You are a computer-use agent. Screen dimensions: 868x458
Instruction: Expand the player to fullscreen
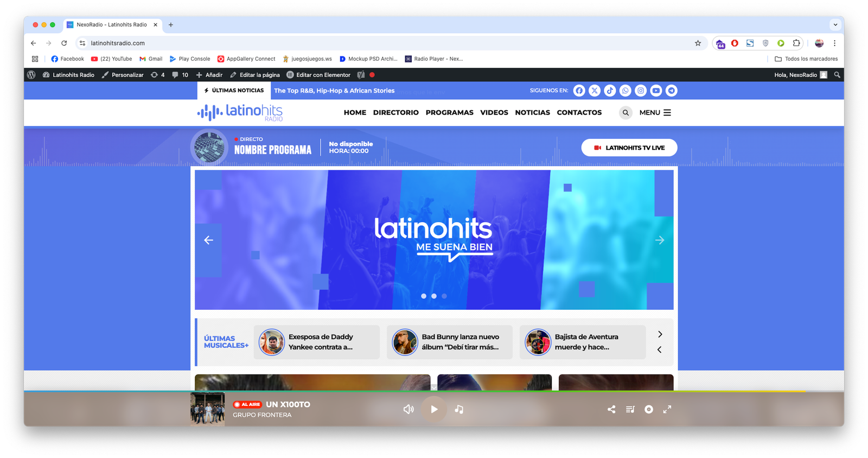[x=667, y=409]
